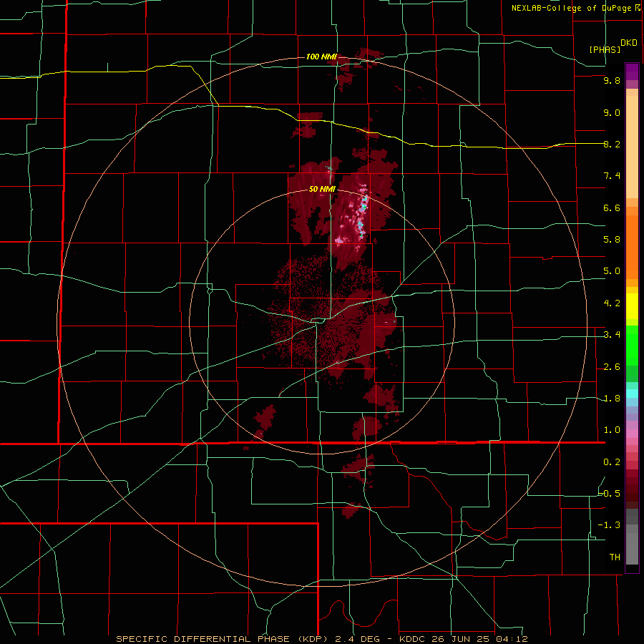Click the 5.8 scale value
Viewport: 644px width, 644px height.
612,240
